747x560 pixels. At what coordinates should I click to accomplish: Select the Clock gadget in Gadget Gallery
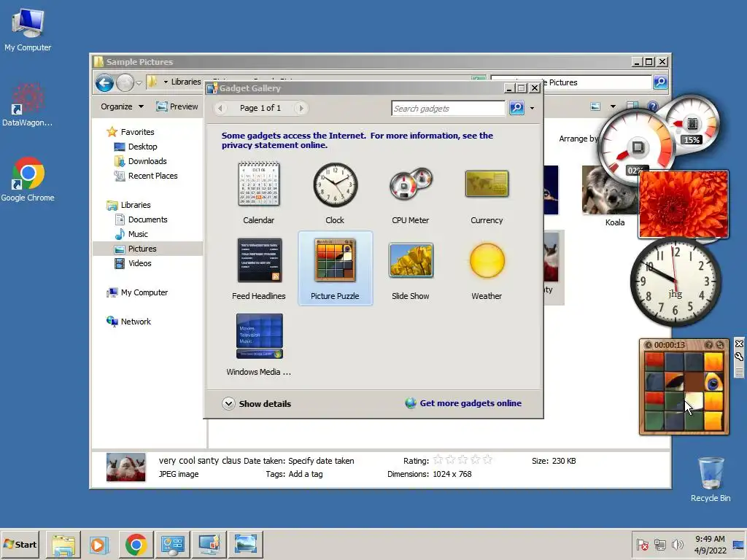click(x=335, y=192)
